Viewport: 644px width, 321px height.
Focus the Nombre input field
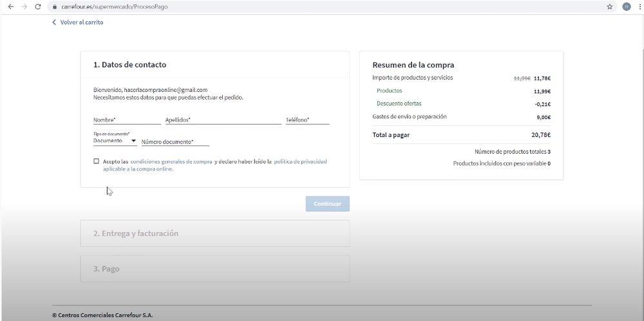click(126, 120)
